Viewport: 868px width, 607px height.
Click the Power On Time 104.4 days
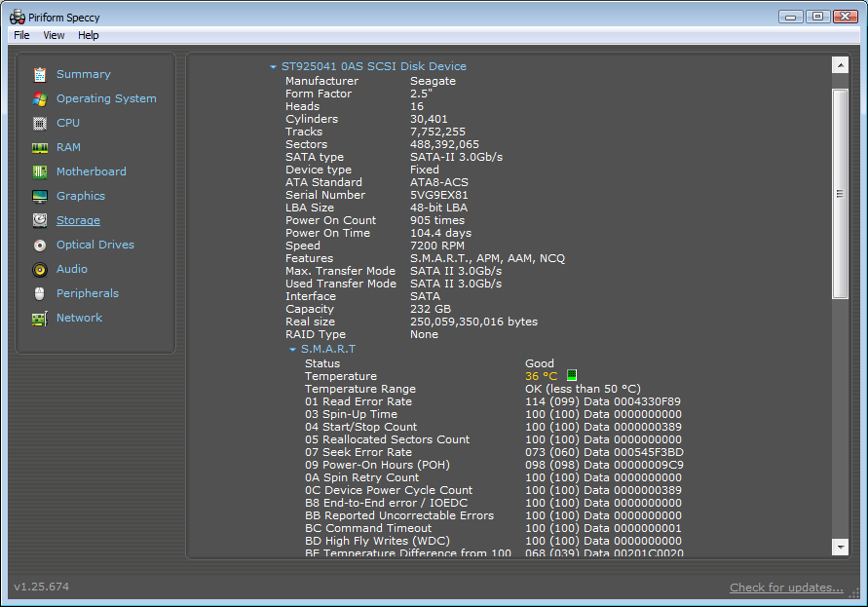(x=440, y=233)
